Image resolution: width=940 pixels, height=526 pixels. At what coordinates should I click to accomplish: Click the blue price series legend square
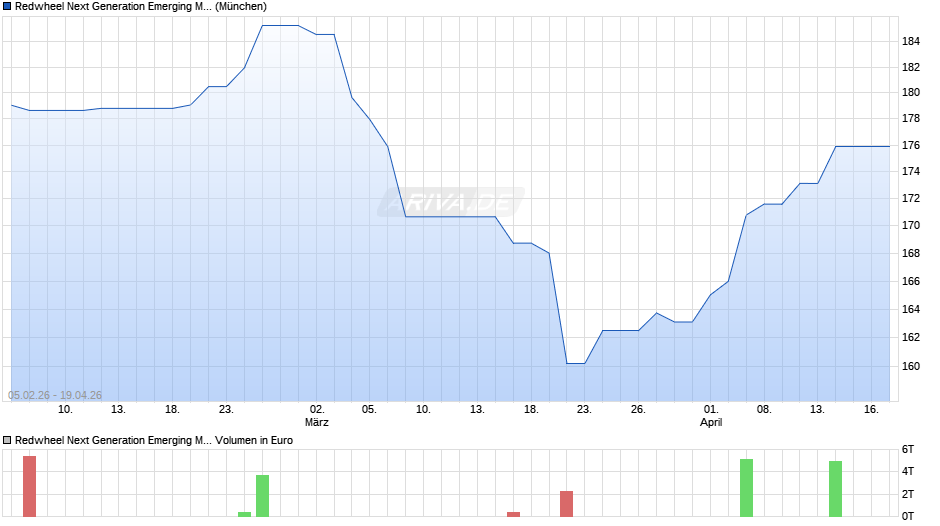(7, 7)
